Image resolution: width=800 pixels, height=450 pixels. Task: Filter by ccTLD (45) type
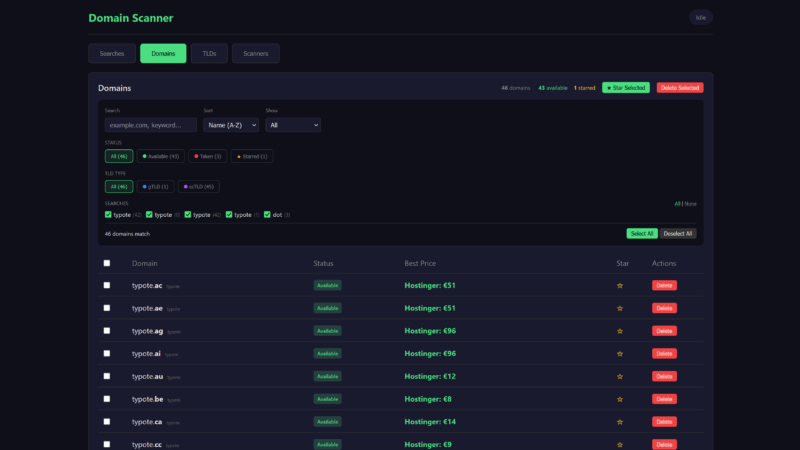(198, 187)
